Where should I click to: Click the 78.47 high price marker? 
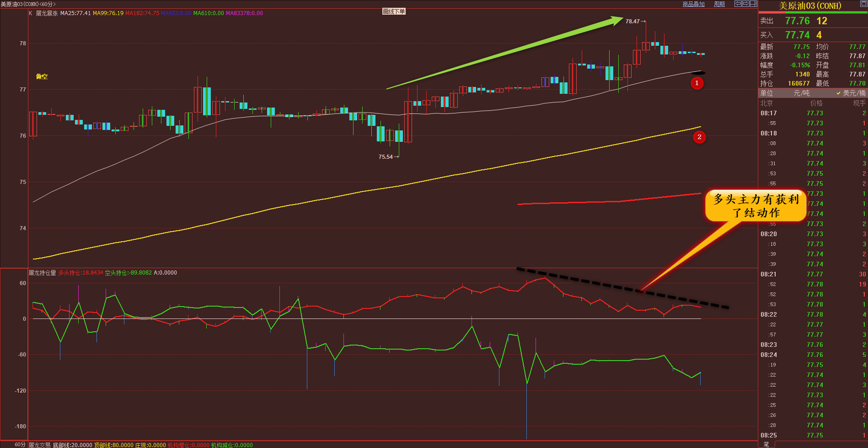pyautogui.click(x=635, y=22)
